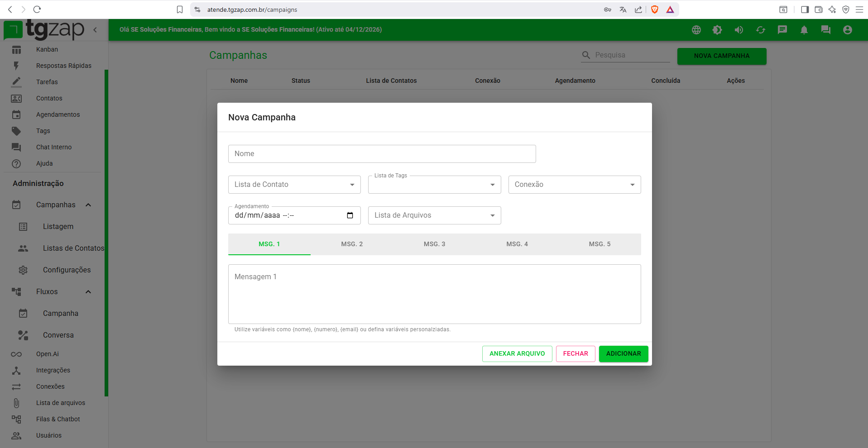Click the globe language icon
The width and height of the screenshot is (868, 448).
click(696, 30)
